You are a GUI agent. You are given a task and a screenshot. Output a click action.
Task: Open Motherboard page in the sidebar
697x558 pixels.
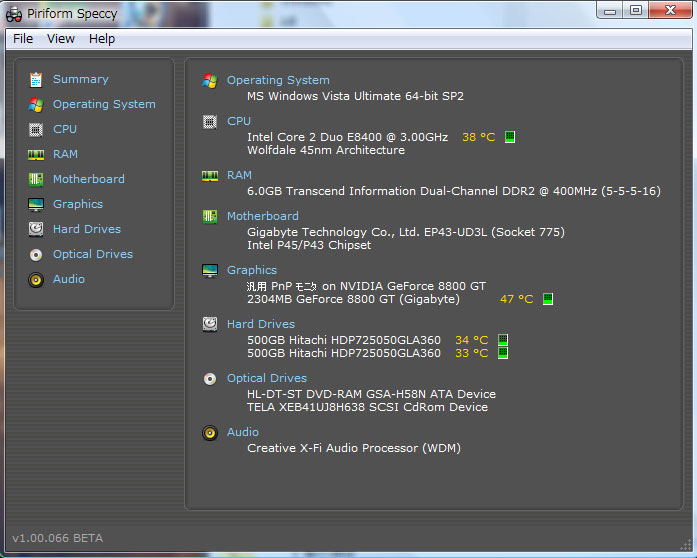(89, 179)
